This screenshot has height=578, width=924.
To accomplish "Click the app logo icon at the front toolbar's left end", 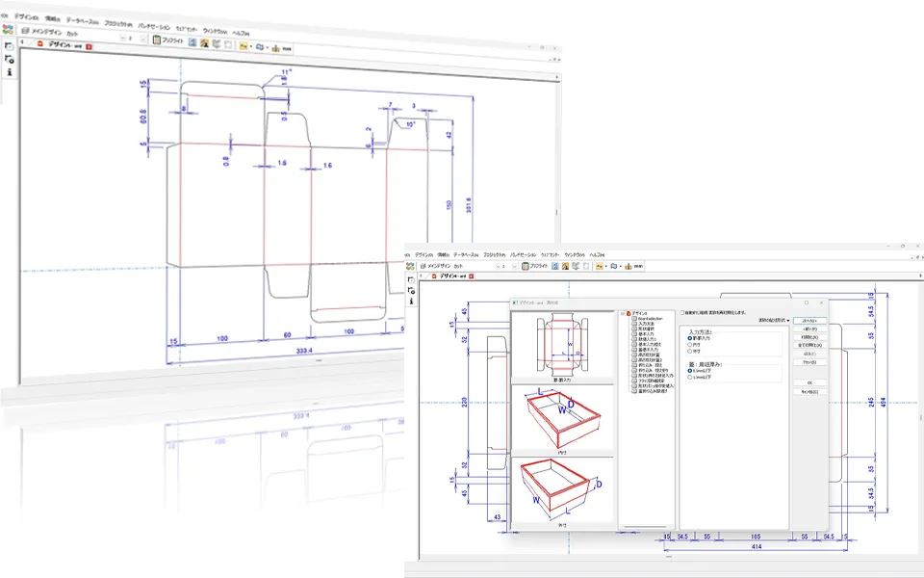I will click(413, 266).
